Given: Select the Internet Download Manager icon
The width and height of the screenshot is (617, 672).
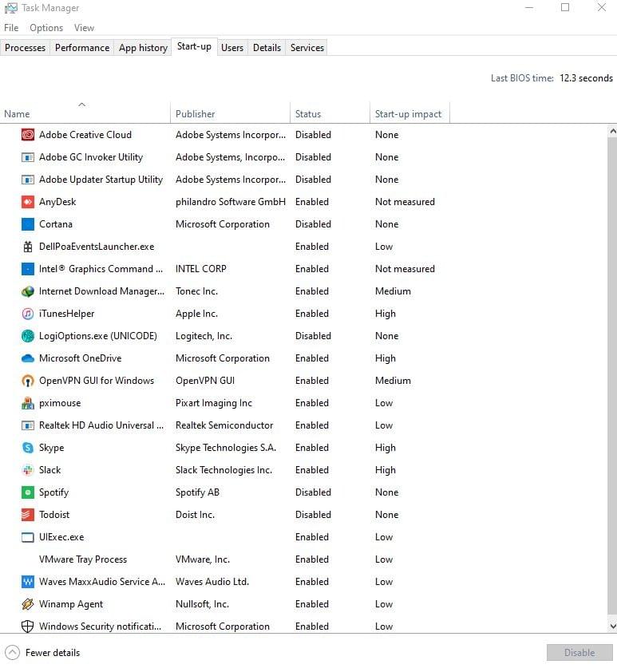Looking at the screenshot, I should (x=28, y=291).
